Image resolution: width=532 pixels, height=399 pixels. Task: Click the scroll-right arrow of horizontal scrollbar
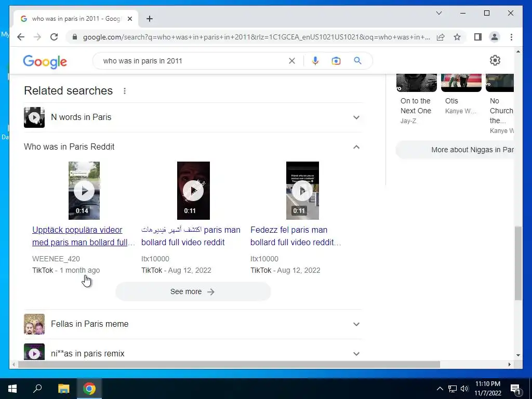point(509,365)
